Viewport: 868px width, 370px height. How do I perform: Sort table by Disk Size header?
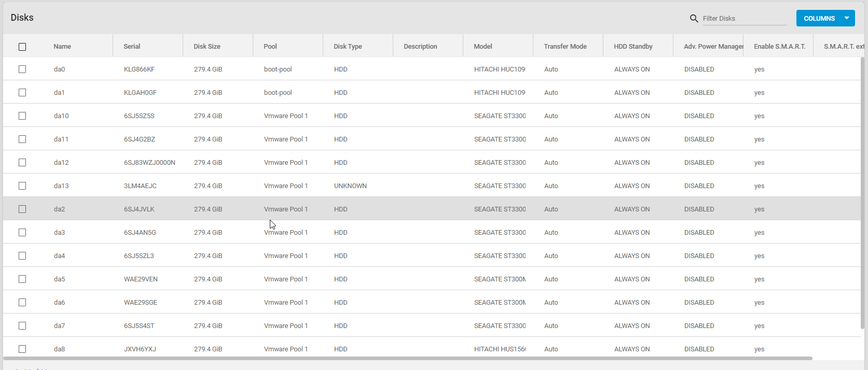pos(207,47)
